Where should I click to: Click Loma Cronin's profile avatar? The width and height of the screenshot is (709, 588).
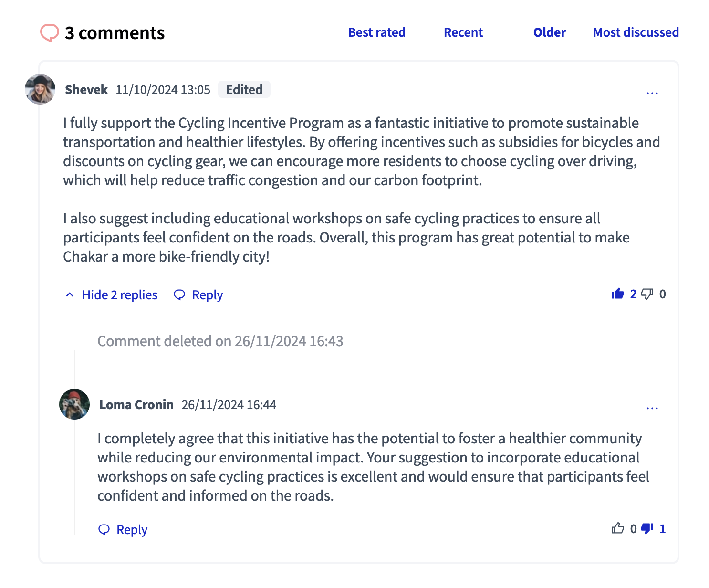(74, 404)
